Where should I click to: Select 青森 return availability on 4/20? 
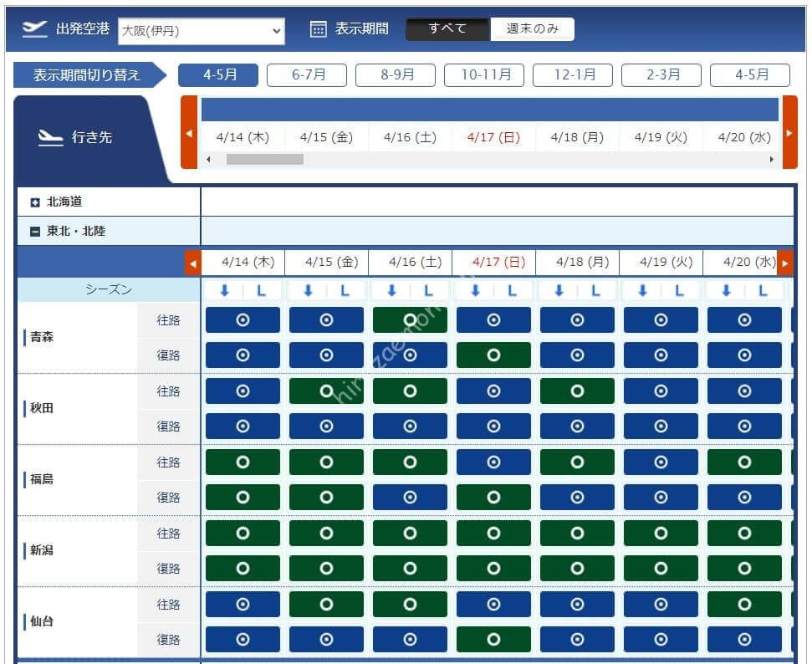point(744,355)
